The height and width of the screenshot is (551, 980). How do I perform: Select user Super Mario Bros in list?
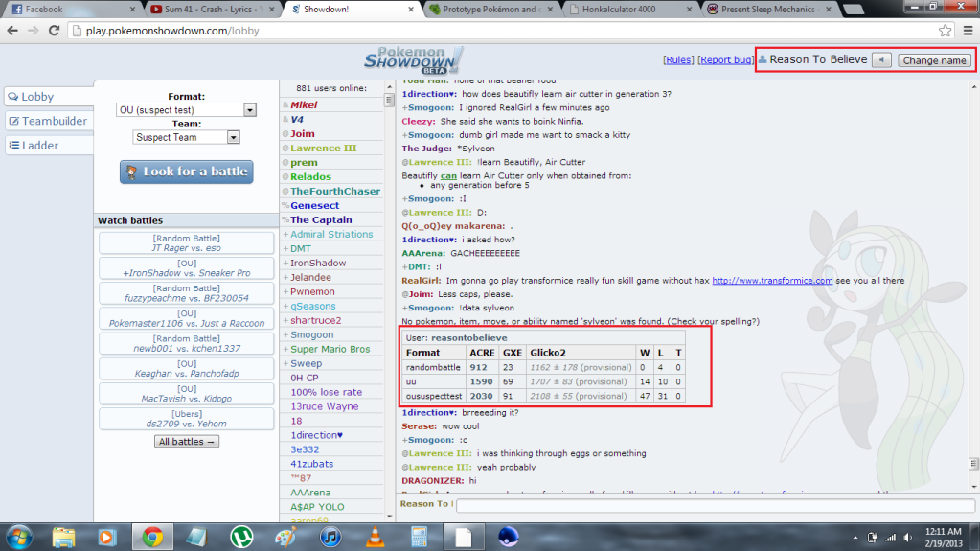pos(330,350)
